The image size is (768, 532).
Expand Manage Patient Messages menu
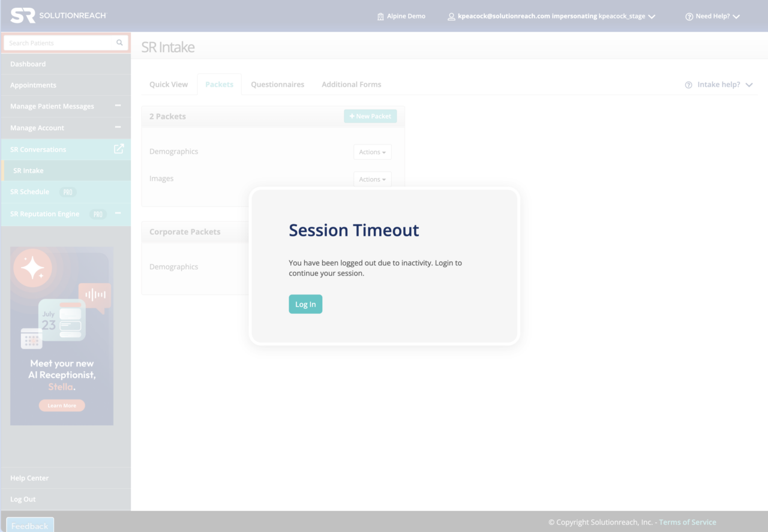pos(118,106)
